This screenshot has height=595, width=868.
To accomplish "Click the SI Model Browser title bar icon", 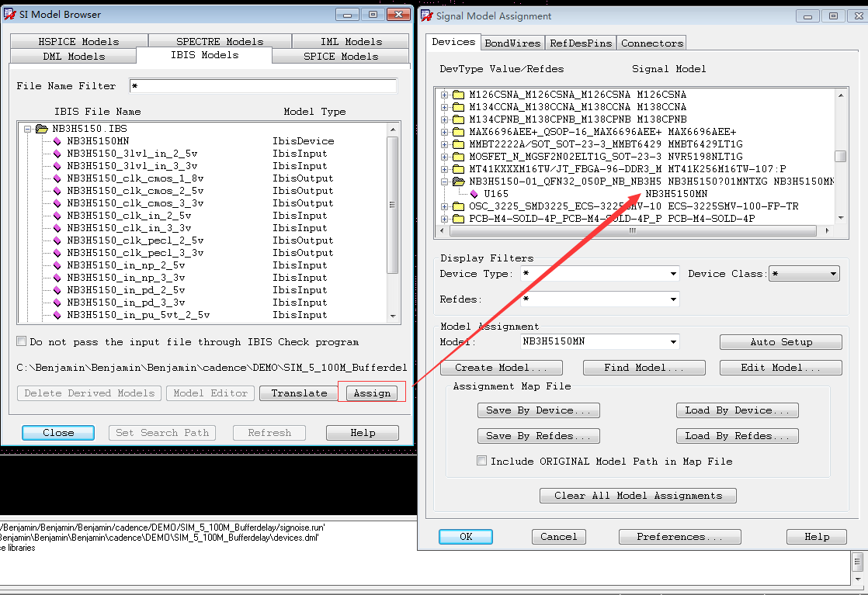I will 9,14.
